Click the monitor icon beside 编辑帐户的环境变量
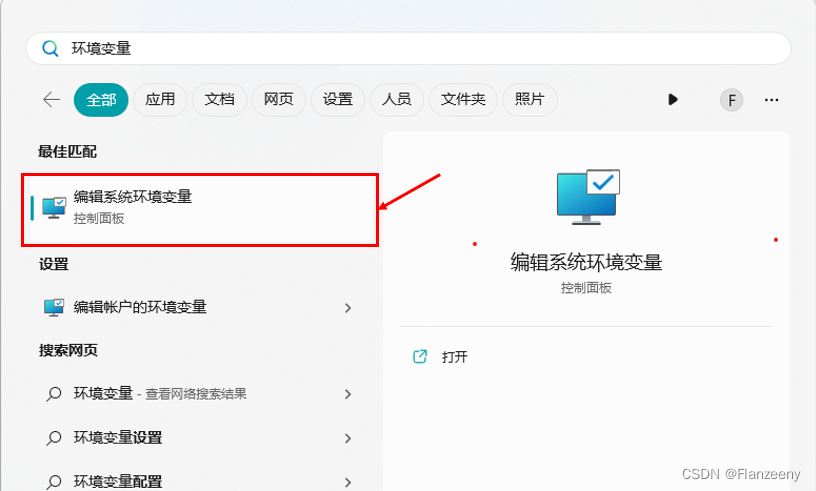This screenshot has height=491, width=816. pos(54,308)
